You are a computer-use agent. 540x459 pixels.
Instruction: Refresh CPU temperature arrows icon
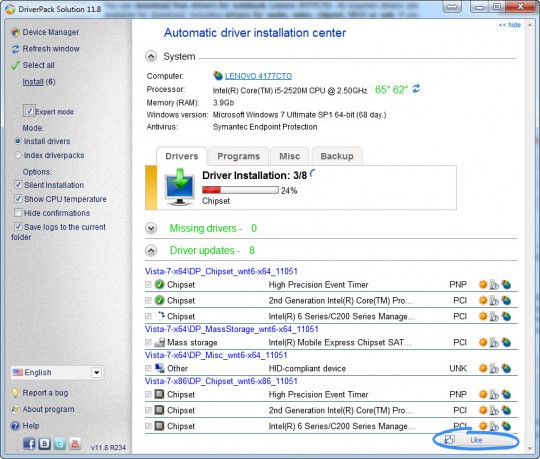[x=416, y=89]
